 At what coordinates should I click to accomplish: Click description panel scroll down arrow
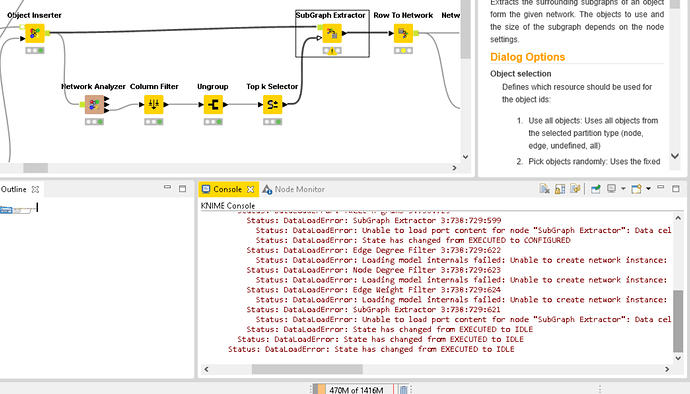(x=675, y=156)
